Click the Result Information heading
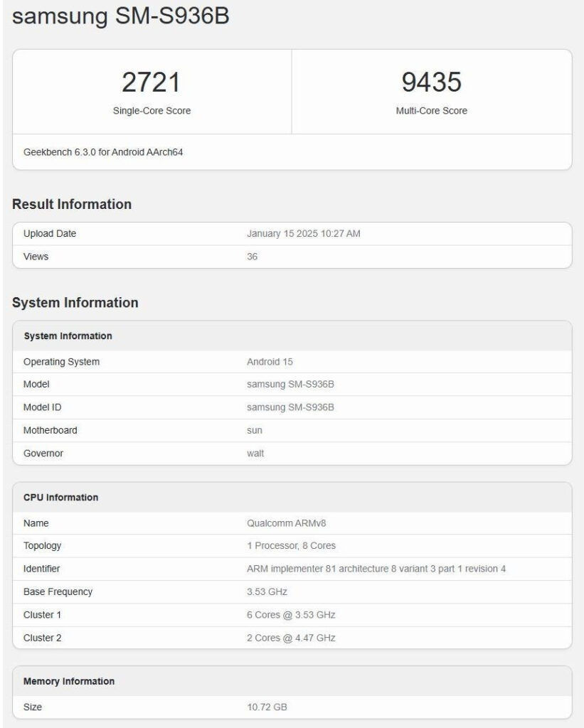Viewport: 584px width, 728px height. point(72,204)
